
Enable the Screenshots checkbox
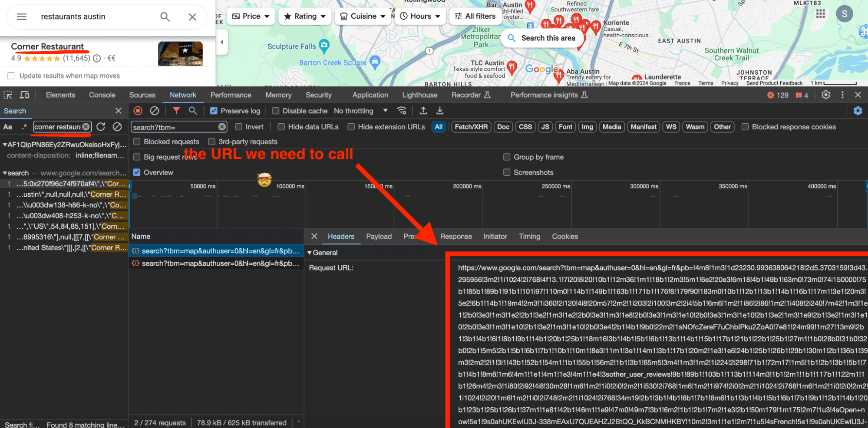[507, 172]
